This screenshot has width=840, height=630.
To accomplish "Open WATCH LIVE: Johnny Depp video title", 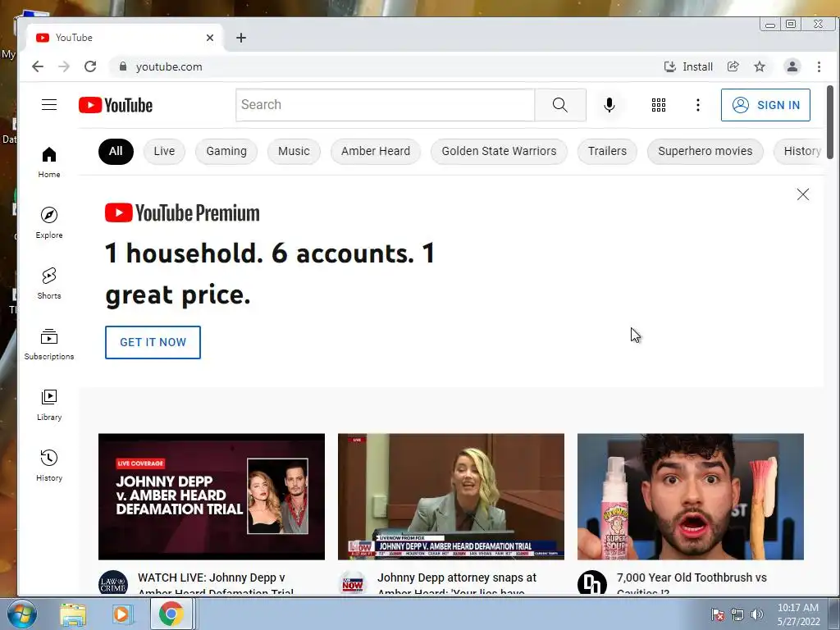I will click(x=216, y=584).
